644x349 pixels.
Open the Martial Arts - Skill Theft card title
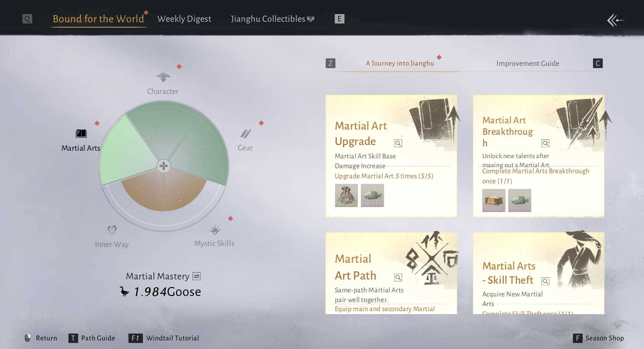pos(509,273)
